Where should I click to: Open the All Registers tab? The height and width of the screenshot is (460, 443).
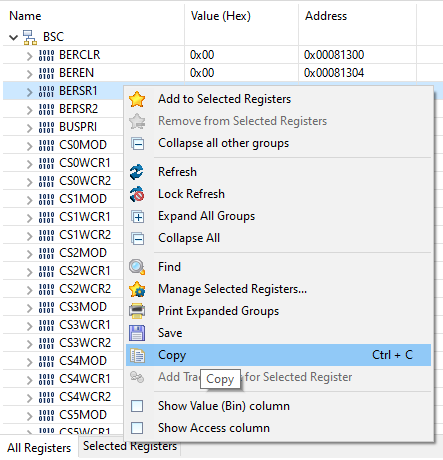(39, 448)
